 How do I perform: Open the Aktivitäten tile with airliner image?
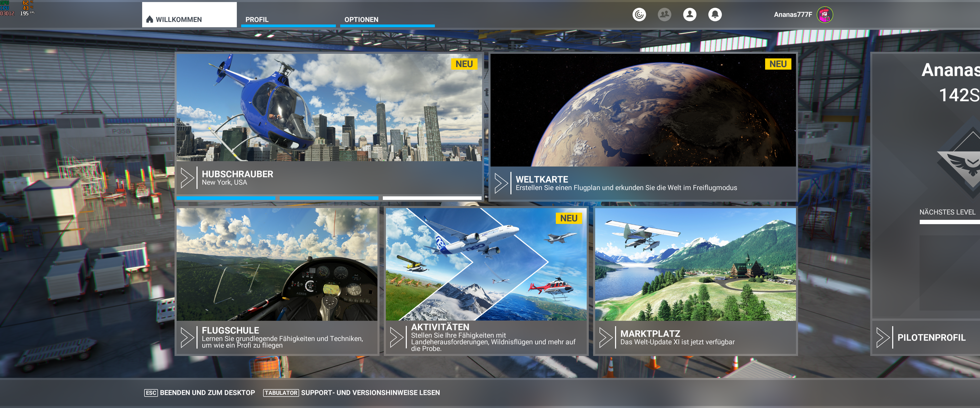point(486,264)
